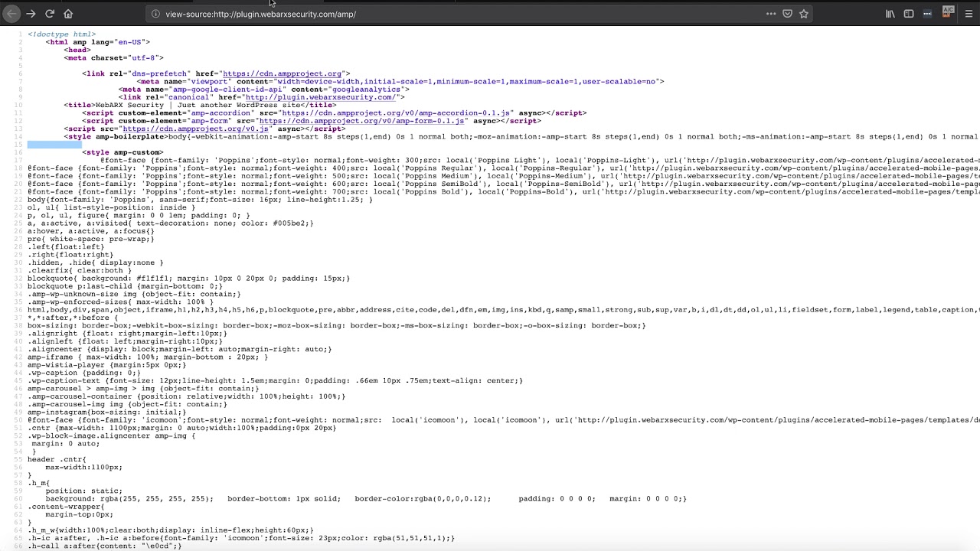
Task: Go back with the browser back arrow
Action: tap(11, 14)
